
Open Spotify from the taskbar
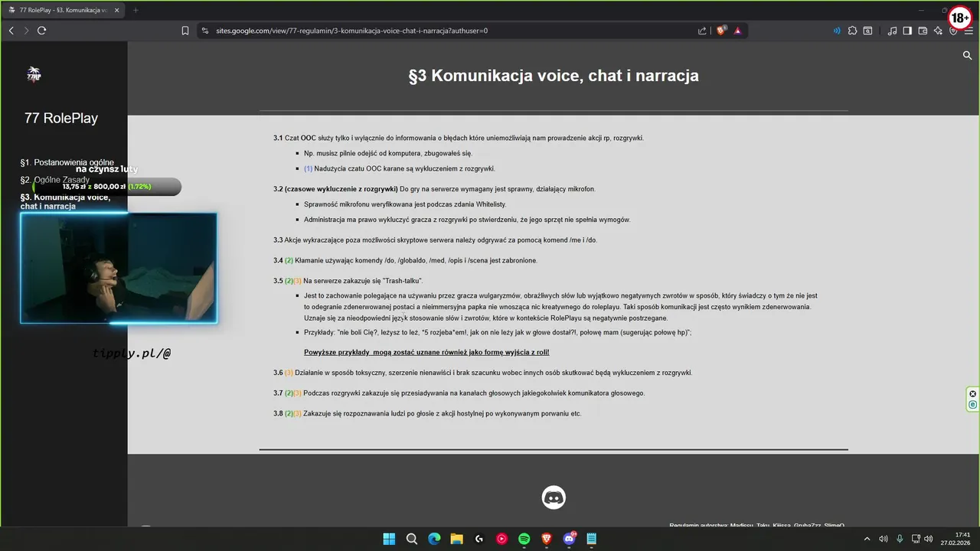click(524, 539)
